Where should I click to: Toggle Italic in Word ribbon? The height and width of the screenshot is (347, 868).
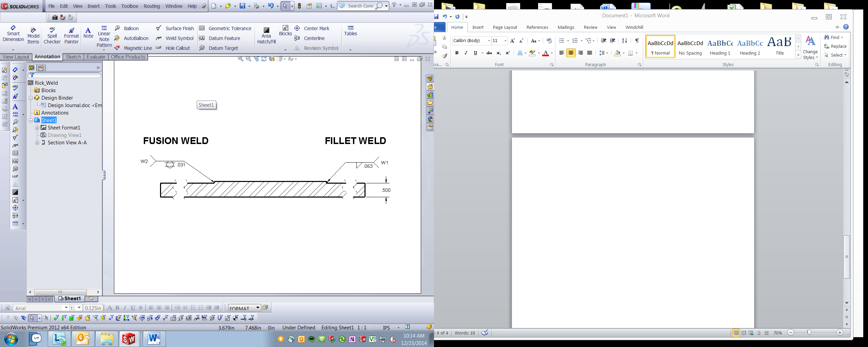[x=466, y=53]
